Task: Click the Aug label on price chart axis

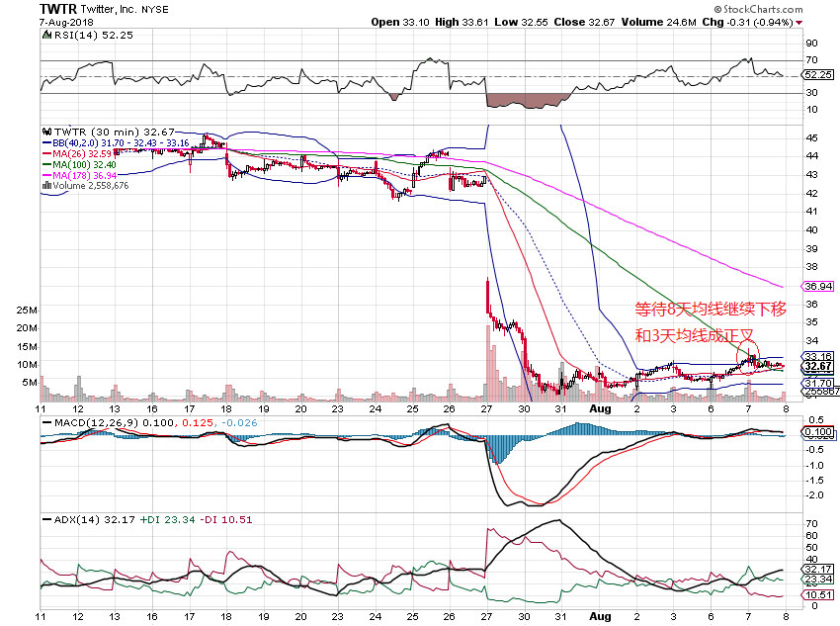Action: pos(600,409)
